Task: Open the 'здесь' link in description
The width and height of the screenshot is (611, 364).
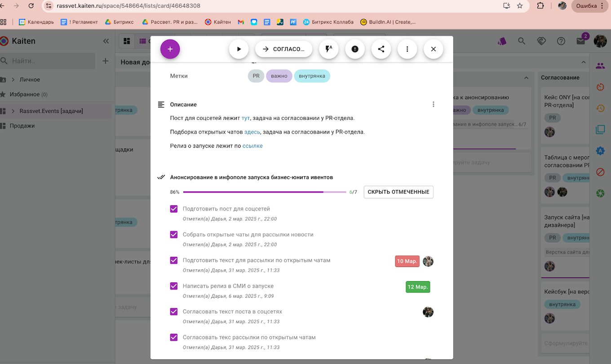Action: pyautogui.click(x=252, y=132)
